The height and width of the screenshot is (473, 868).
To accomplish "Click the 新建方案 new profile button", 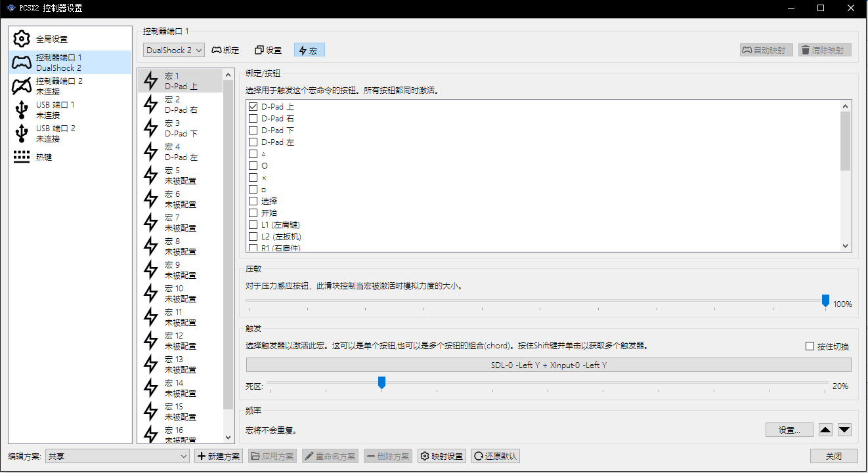I will pyautogui.click(x=219, y=455).
